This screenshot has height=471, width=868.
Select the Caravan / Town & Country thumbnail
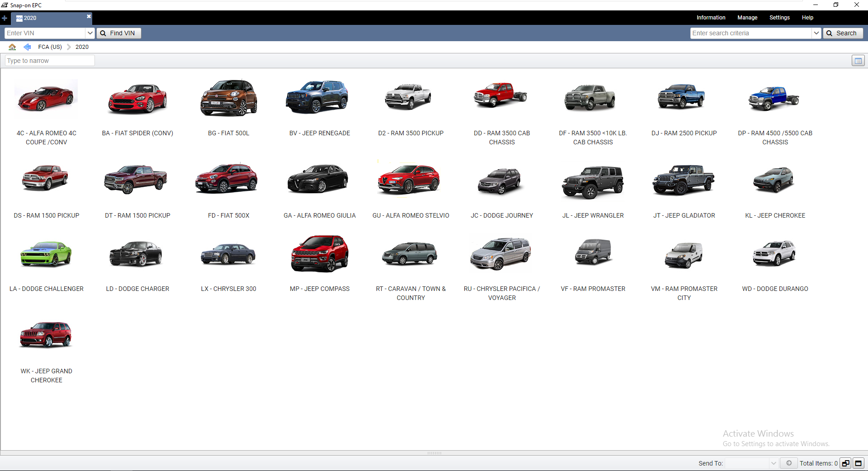[x=410, y=253]
